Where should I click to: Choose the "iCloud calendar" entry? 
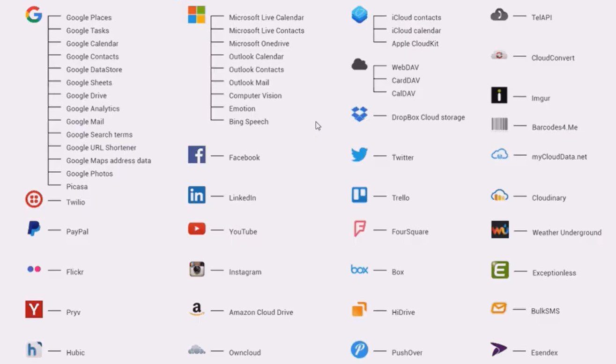coord(416,30)
